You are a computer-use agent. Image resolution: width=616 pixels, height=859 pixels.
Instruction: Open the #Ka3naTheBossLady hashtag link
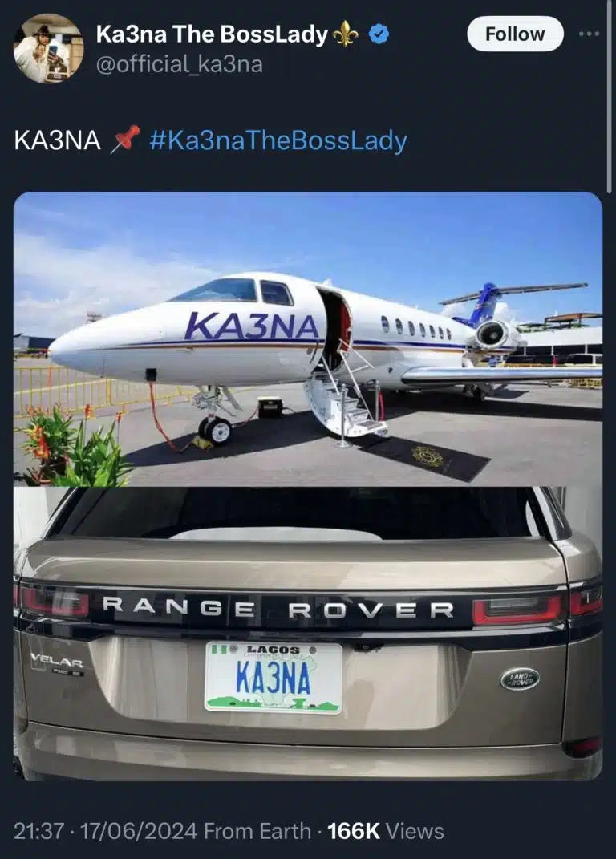[x=278, y=140]
